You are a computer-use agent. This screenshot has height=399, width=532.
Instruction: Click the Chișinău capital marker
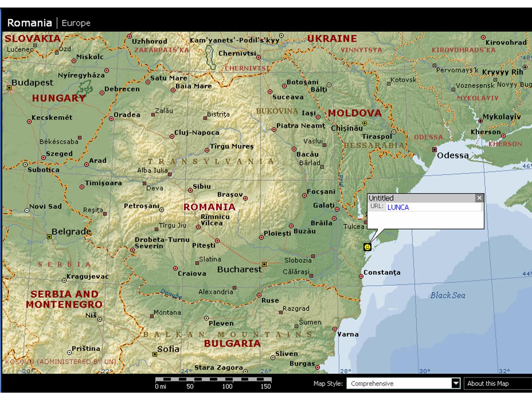click(365, 123)
